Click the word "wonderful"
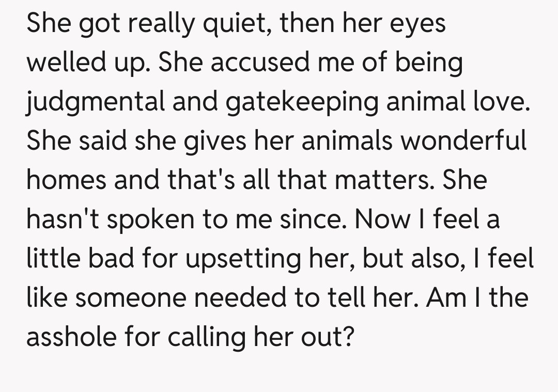The height and width of the screenshot is (392, 558). pos(464,142)
